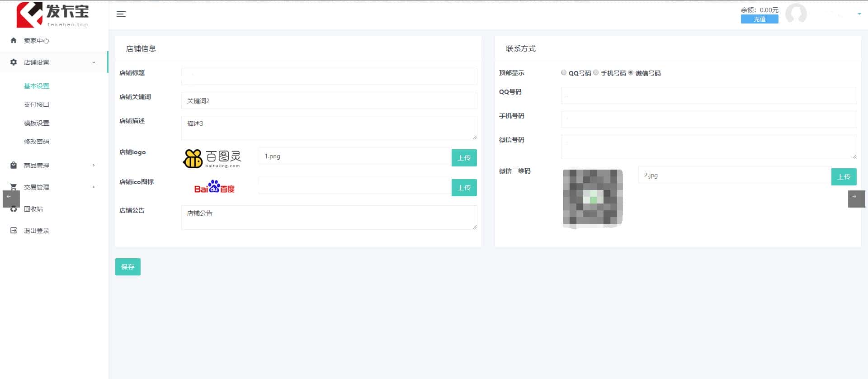Expand the 商品管理 menu chevron

[x=94, y=166]
